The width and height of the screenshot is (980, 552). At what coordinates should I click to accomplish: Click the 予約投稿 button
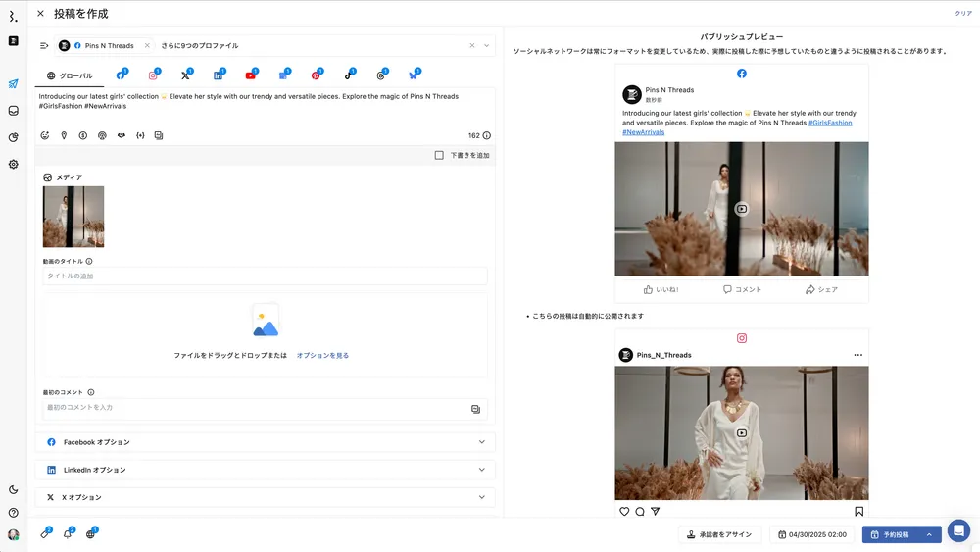coord(890,534)
